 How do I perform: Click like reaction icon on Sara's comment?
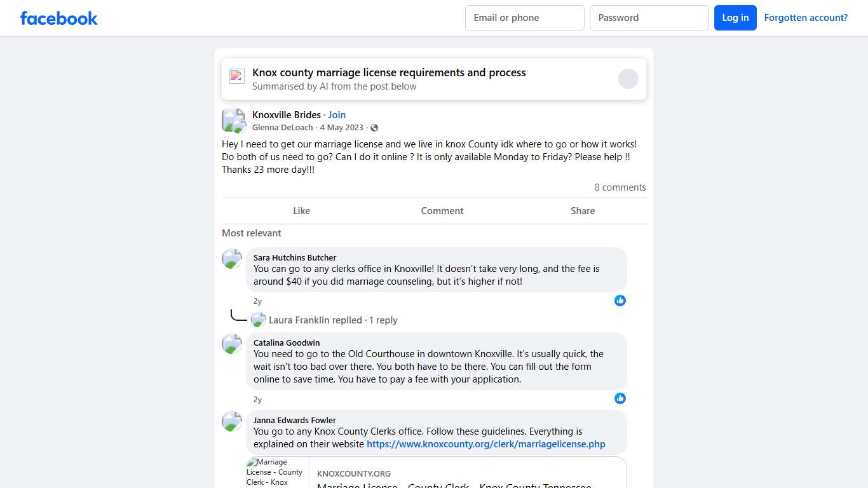coord(620,301)
